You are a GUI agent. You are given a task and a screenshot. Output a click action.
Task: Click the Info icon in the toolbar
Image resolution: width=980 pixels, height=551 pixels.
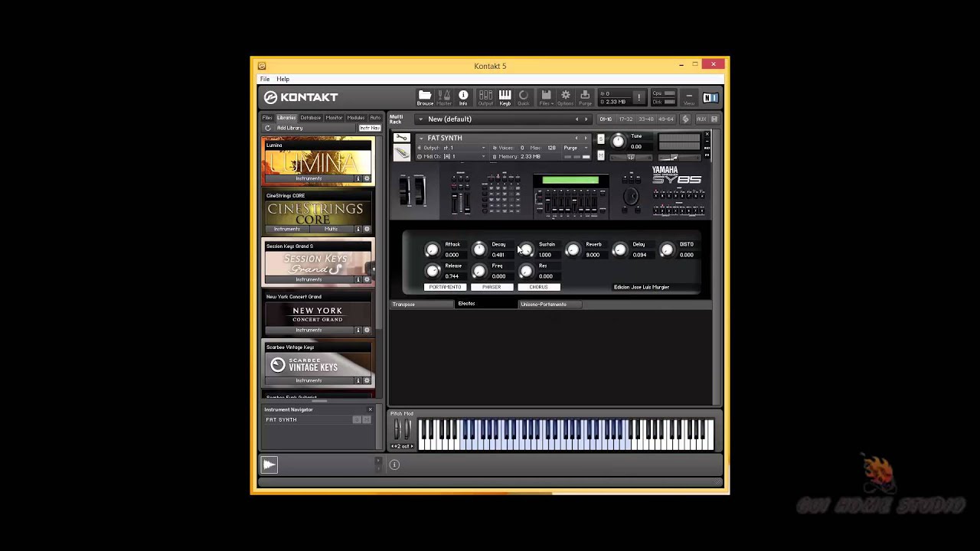click(464, 96)
